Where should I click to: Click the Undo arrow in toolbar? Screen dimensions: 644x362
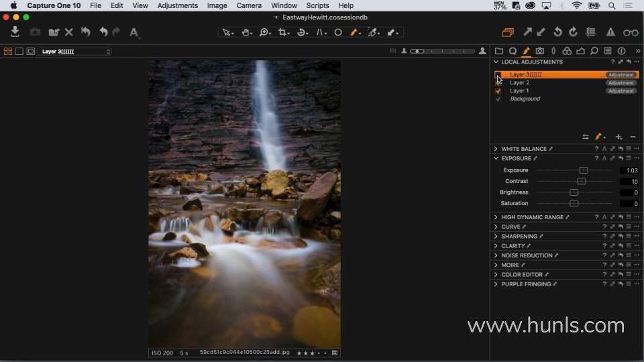tap(103, 32)
